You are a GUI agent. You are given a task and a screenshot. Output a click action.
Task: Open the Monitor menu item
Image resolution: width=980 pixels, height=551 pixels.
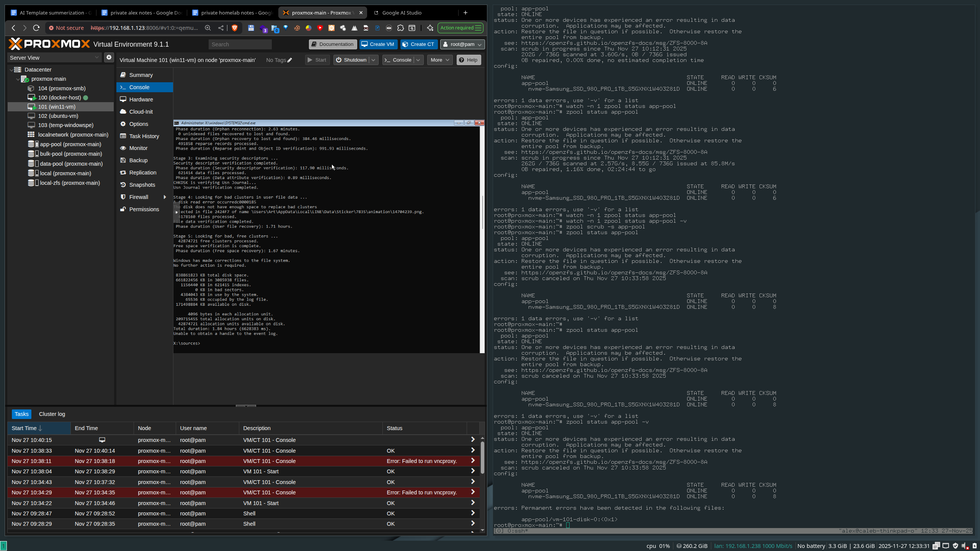(x=145, y=148)
